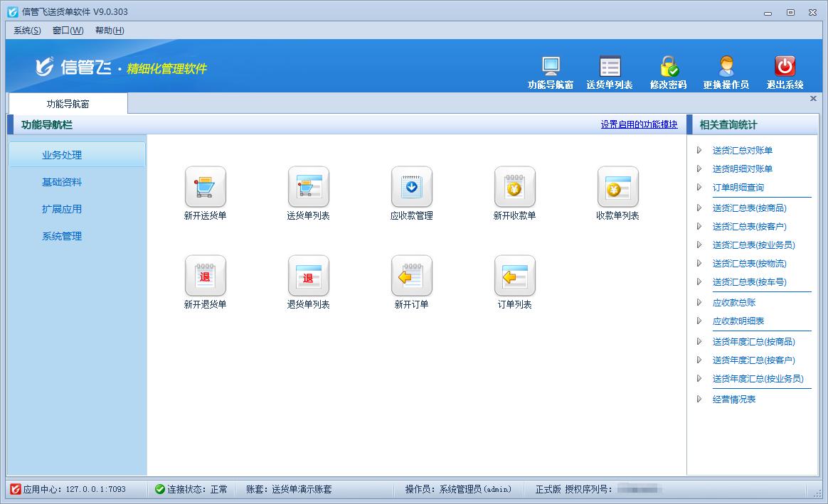Image resolution: width=828 pixels, height=504 pixels.
Task: Maximize the window from the title bar
Action: click(790, 12)
